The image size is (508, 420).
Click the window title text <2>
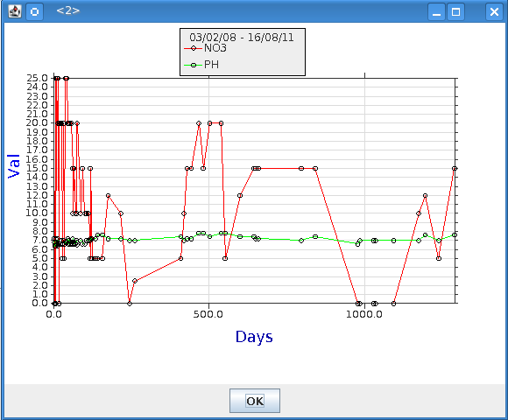click(x=67, y=10)
